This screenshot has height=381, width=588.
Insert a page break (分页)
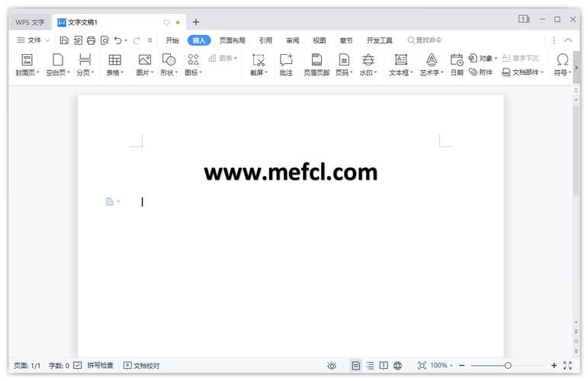pos(85,65)
